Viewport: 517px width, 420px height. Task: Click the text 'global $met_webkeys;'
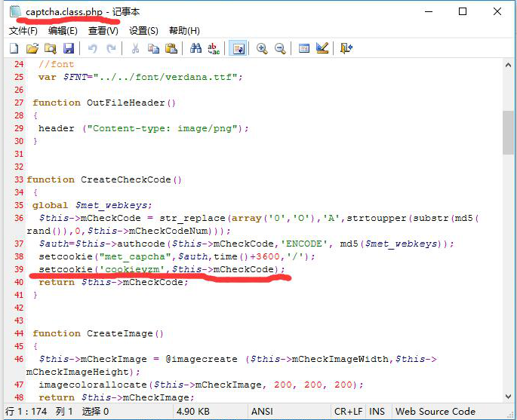point(92,206)
